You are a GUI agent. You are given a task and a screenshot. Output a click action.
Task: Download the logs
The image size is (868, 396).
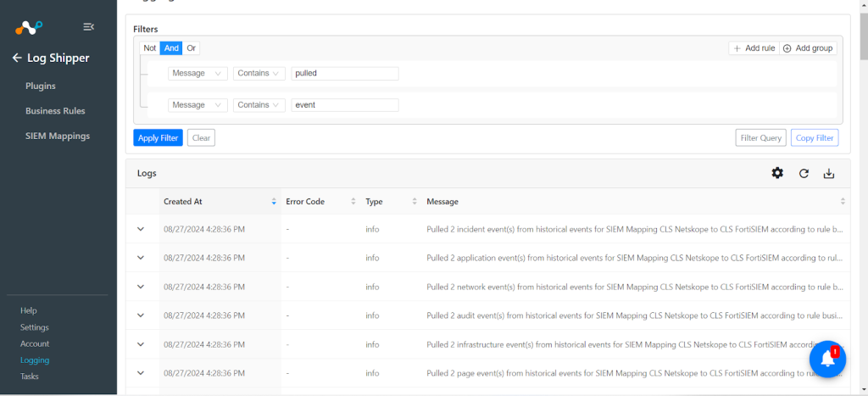[x=829, y=173]
